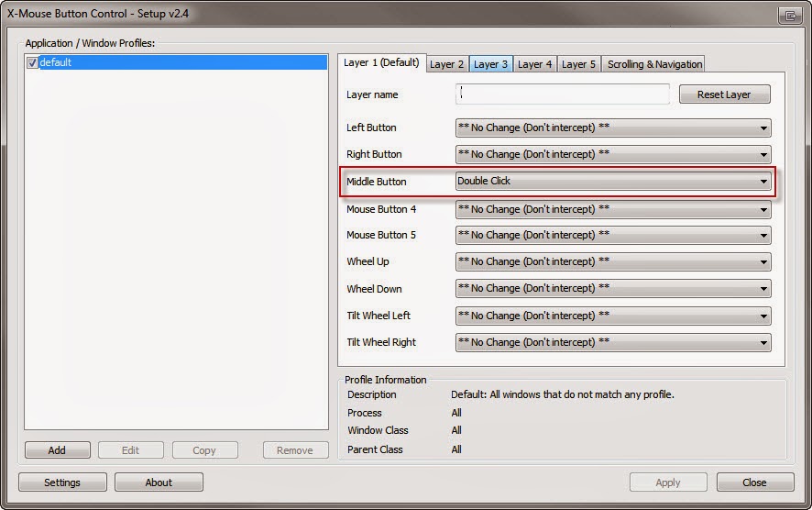Click the Layer name label
The width and height of the screenshot is (812, 510).
pos(372,94)
